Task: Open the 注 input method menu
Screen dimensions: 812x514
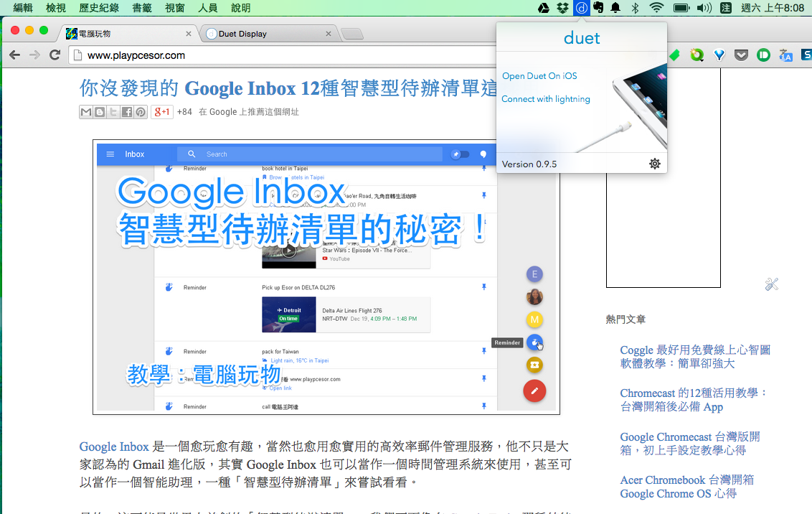Action: click(726, 8)
